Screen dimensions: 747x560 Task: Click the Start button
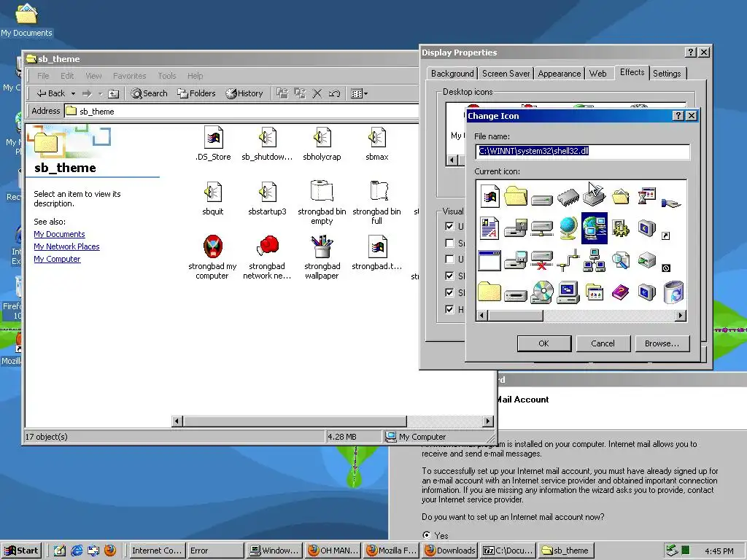(22, 551)
